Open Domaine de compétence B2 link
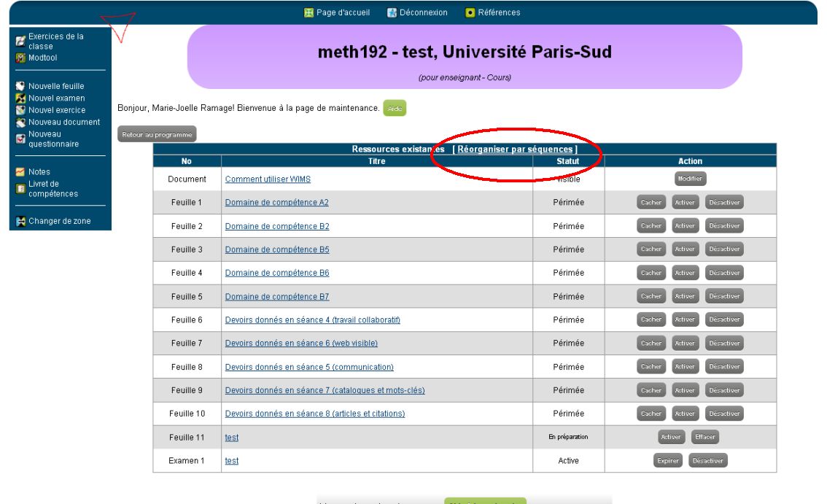The image size is (827, 504). click(277, 226)
